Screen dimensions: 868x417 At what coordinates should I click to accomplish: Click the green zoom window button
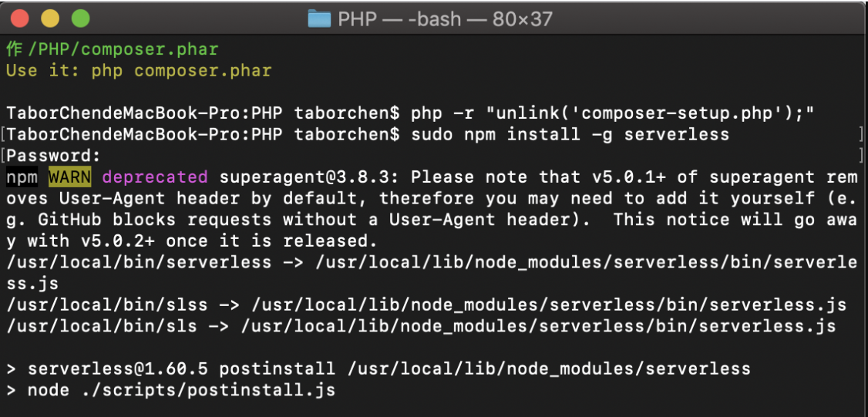click(80, 18)
